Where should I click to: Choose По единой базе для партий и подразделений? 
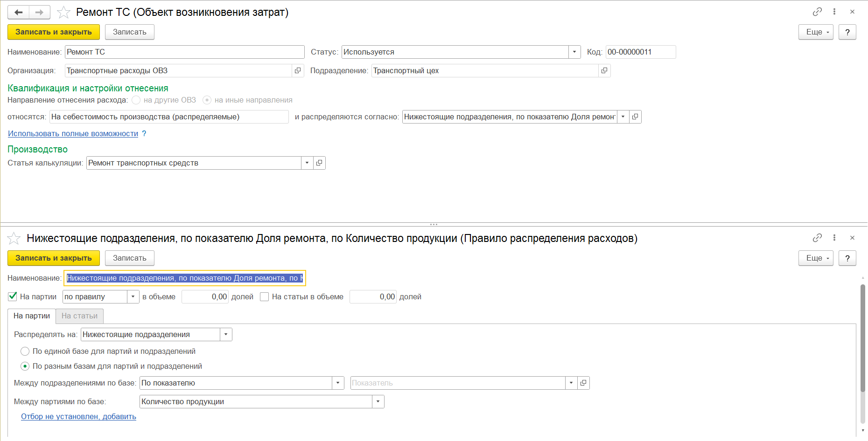(x=25, y=351)
